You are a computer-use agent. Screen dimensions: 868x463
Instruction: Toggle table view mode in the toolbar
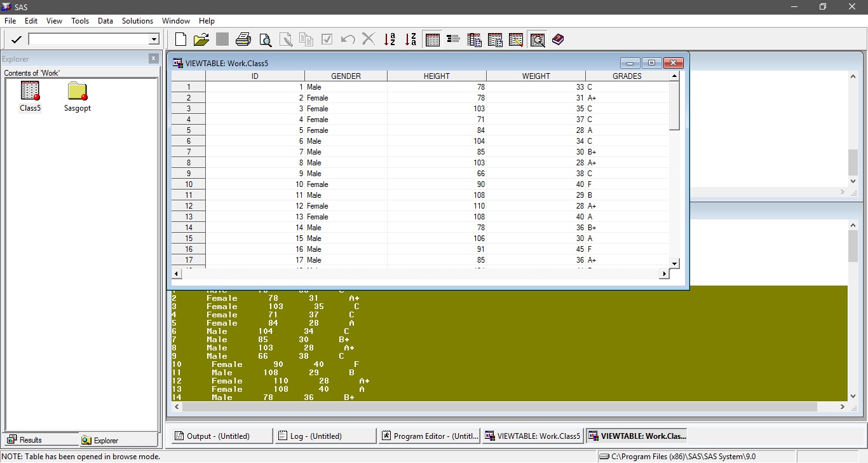click(433, 39)
